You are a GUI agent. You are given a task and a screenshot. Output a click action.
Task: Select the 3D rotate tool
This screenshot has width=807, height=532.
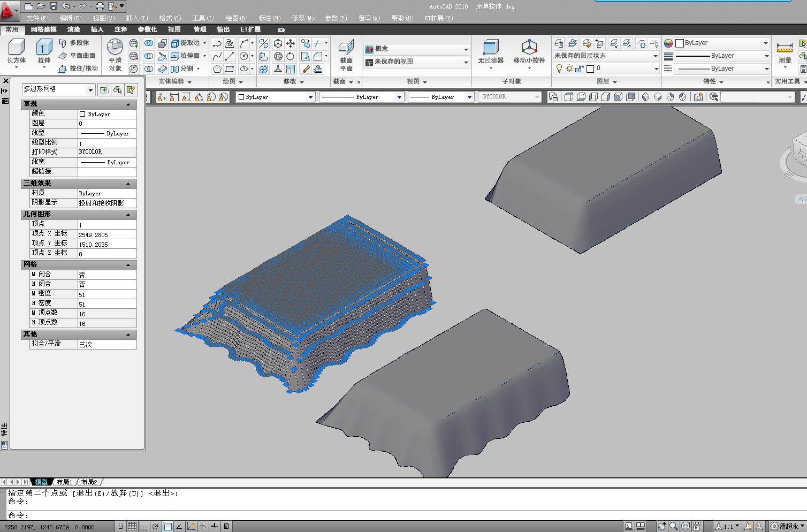278,56
